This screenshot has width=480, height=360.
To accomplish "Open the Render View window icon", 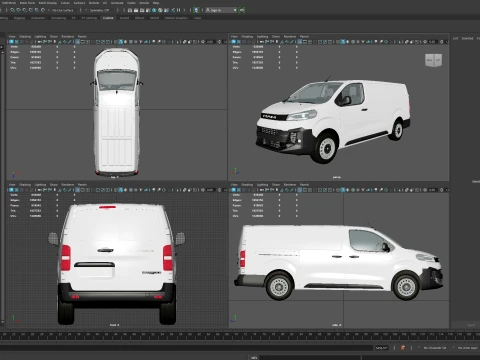I will pyautogui.click(x=130, y=10).
